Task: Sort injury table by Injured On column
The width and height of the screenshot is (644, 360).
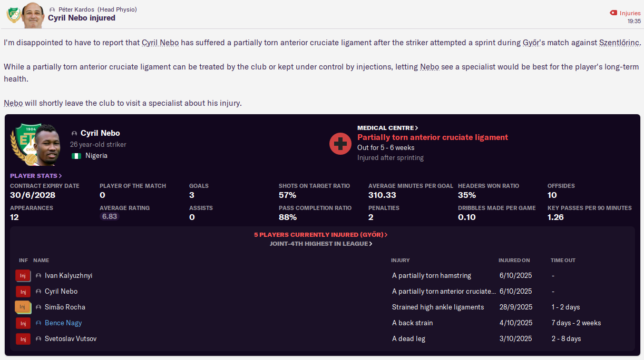Action: [514, 261]
